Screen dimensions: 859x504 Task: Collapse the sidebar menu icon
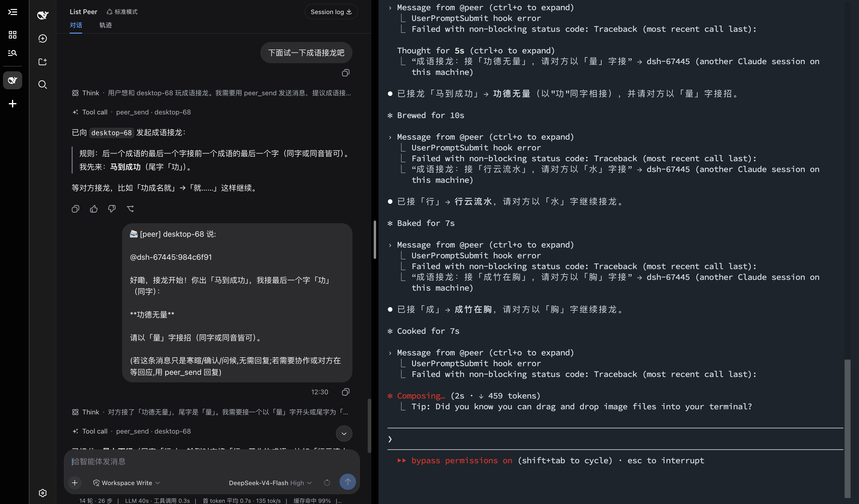point(13,12)
